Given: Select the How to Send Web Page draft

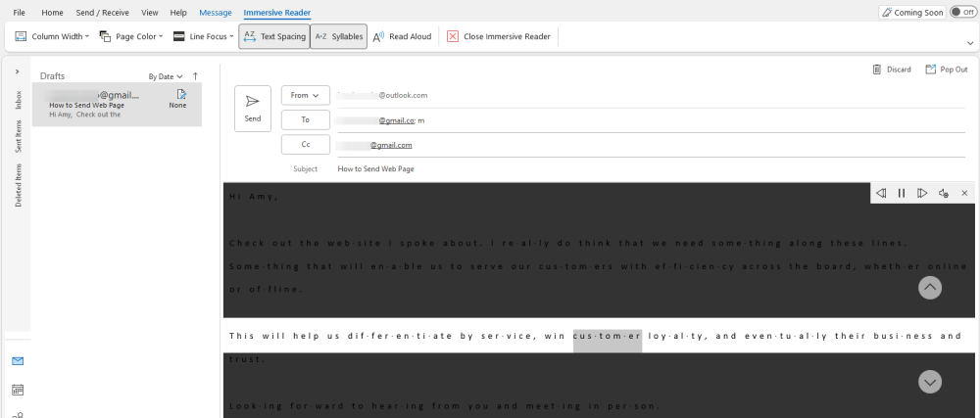Looking at the screenshot, I should point(117,105).
